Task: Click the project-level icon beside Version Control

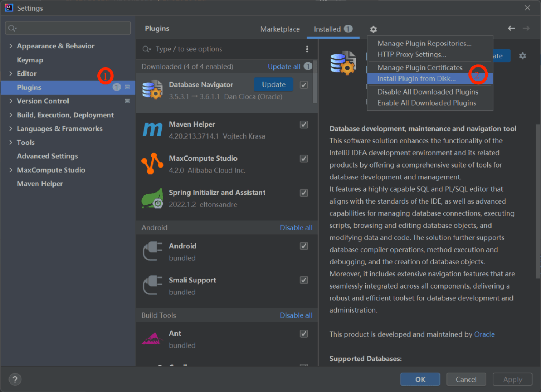Action: (127, 101)
